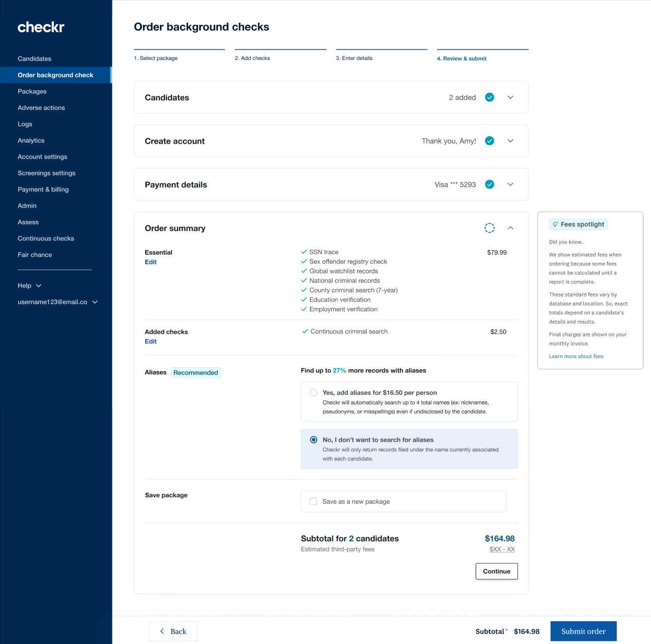Screen dimensions: 651x644
Task: Open Account settings in the sidebar
Action: (x=42, y=157)
